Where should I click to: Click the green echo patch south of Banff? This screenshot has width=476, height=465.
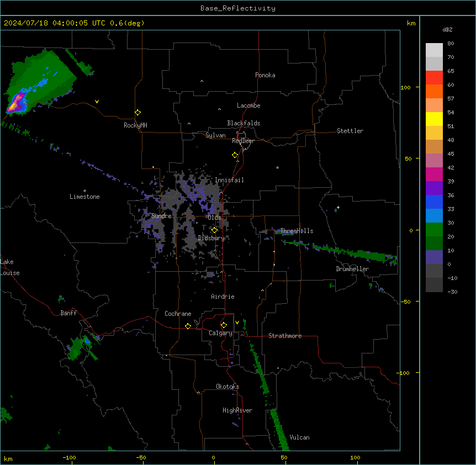pos(76,349)
